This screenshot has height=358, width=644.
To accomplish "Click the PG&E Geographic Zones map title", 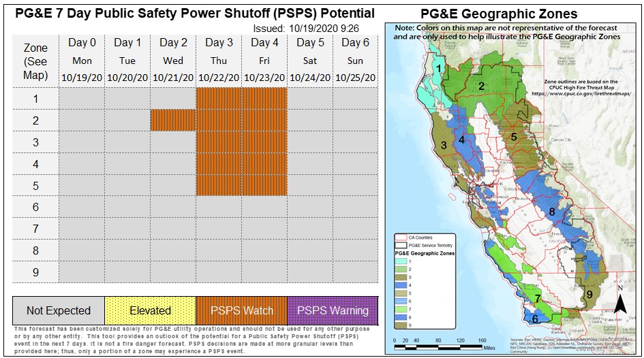I will tap(499, 14).
